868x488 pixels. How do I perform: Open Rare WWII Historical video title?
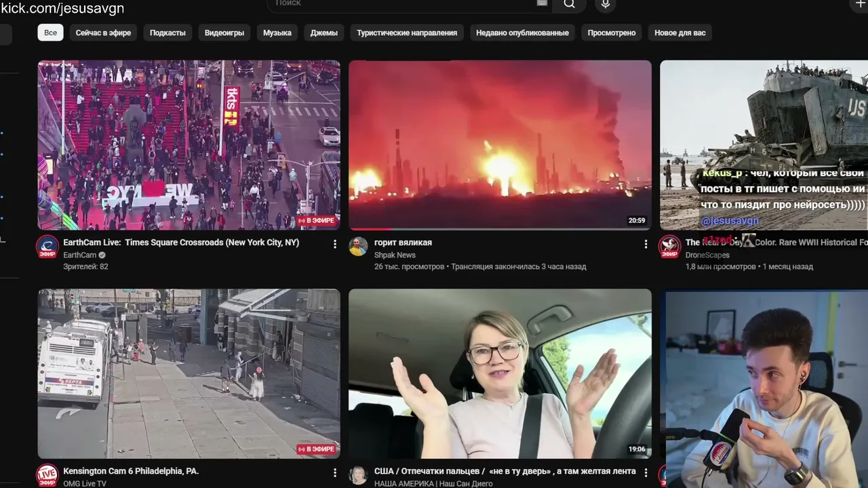click(x=776, y=243)
